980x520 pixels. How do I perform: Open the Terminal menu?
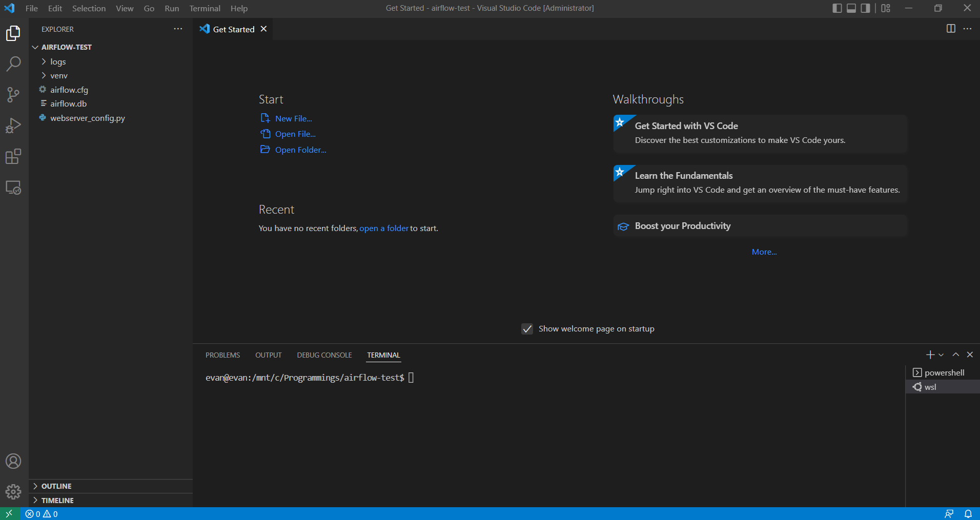(x=205, y=8)
